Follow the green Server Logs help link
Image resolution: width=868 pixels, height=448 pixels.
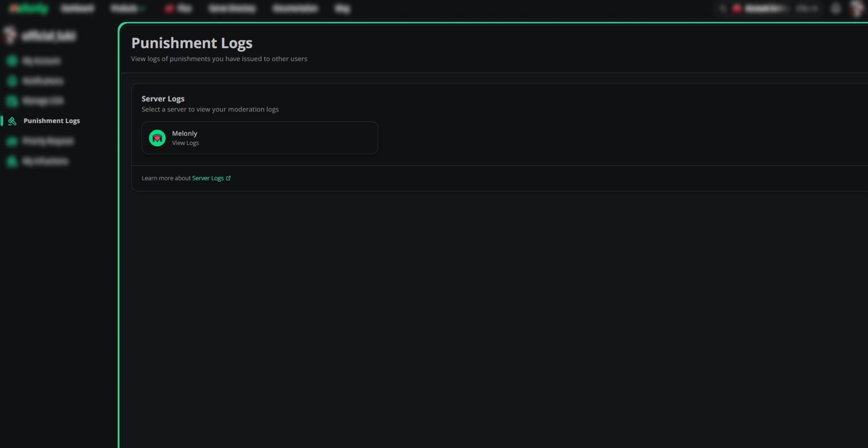pyautogui.click(x=208, y=178)
